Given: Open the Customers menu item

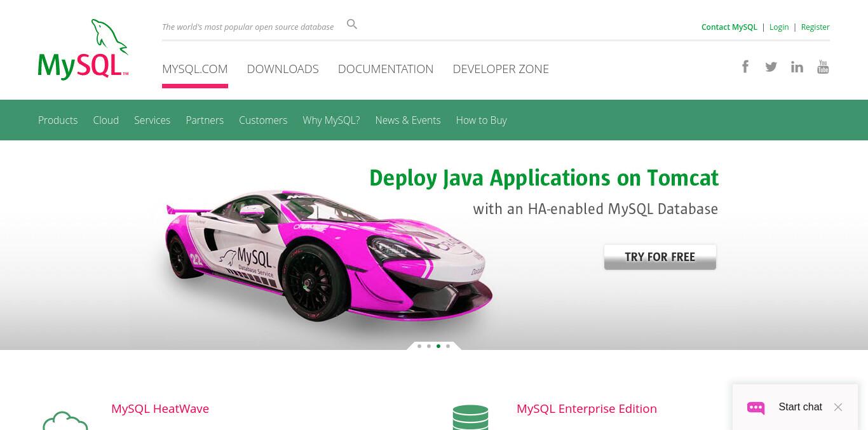Looking at the screenshot, I should [263, 120].
